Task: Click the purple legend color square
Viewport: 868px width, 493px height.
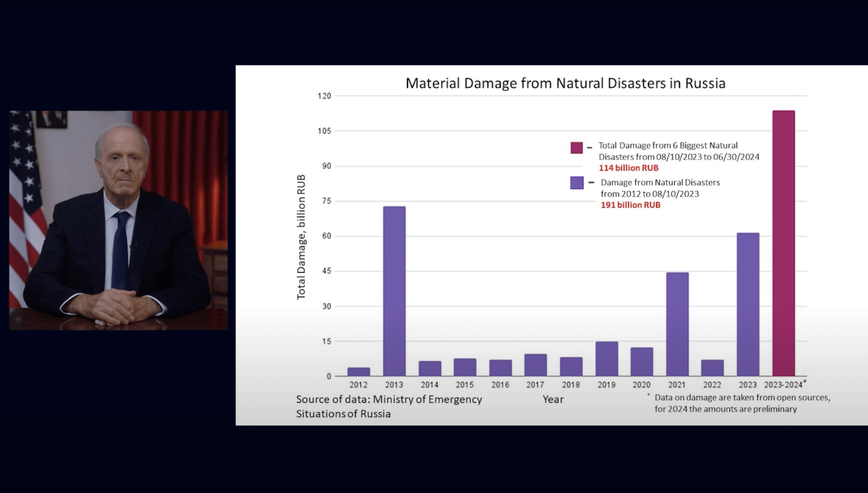Action: tap(576, 183)
